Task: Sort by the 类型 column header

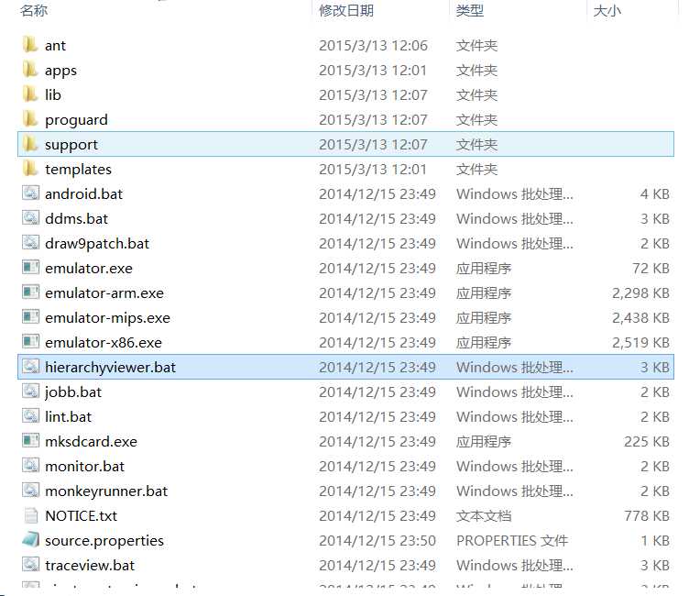Action: (470, 10)
